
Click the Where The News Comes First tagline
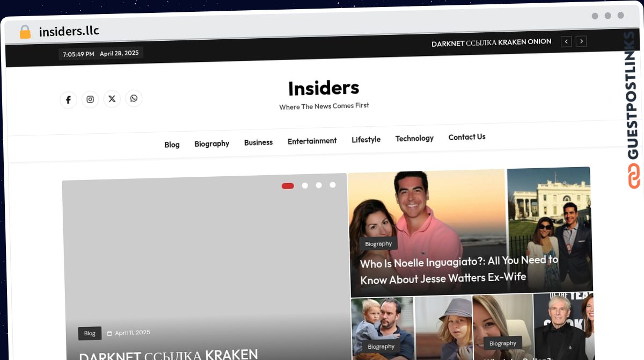tap(324, 106)
